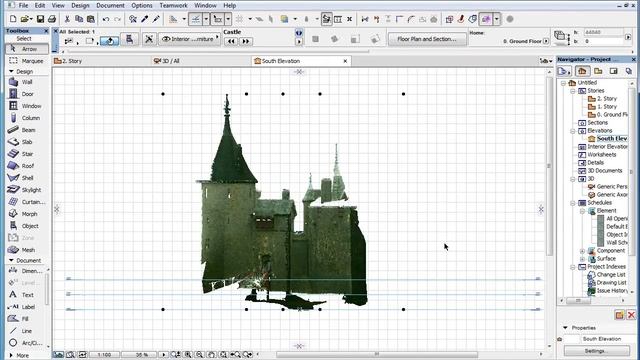The width and height of the screenshot is (640, 360).
Task: Select the Marquee tool
Action: point(27,61)
